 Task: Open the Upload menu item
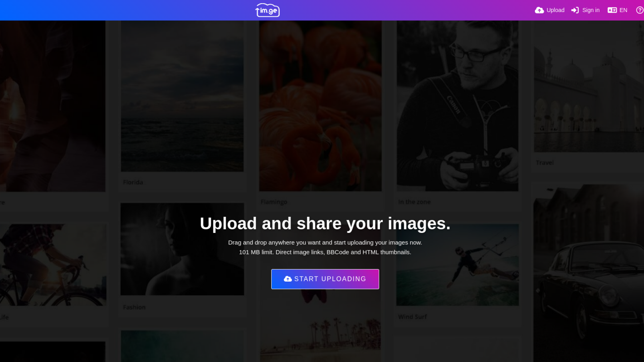pyautogui.click(x=555, y=10)
